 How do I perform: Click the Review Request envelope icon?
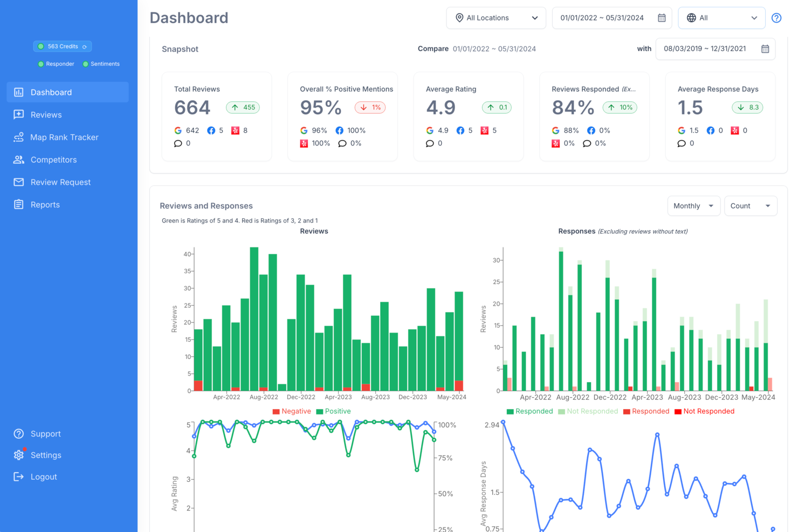click(x=19, y=182)
